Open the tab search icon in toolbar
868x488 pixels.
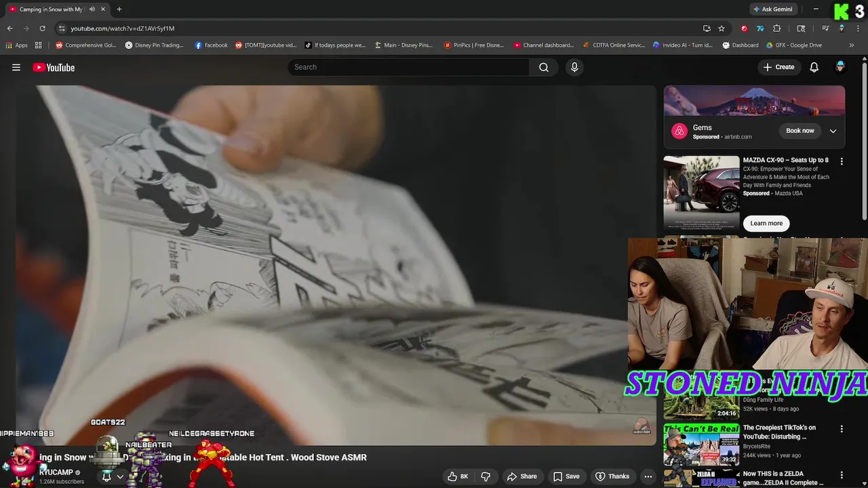tap(801, 28)
